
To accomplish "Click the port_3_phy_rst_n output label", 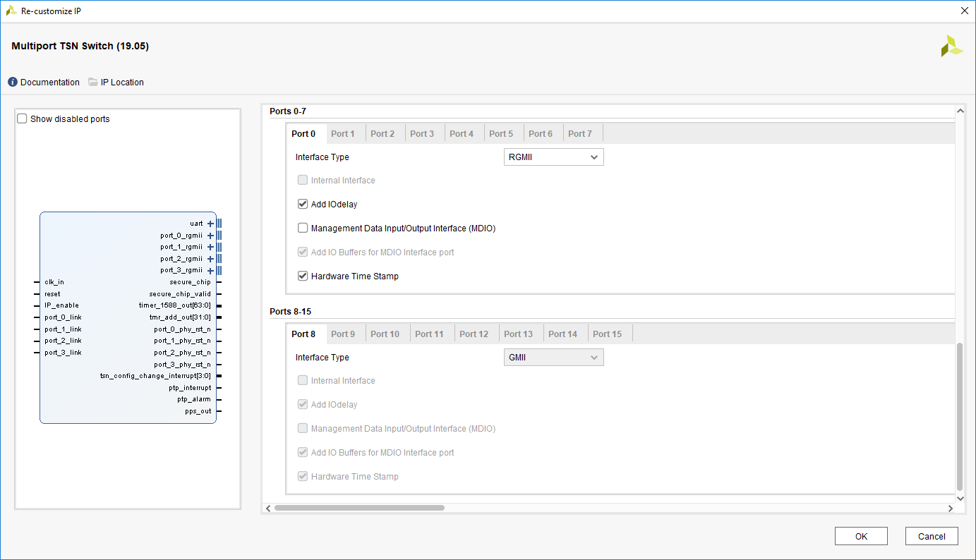I will click(x=183, y=365).
